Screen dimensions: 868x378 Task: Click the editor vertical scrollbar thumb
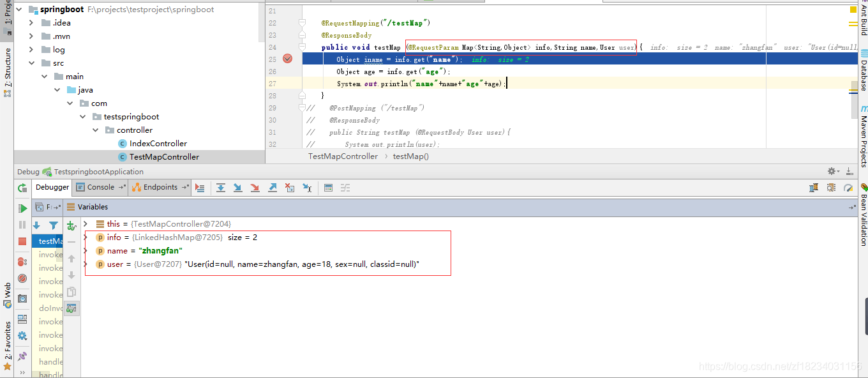click(x=855, y=100)
